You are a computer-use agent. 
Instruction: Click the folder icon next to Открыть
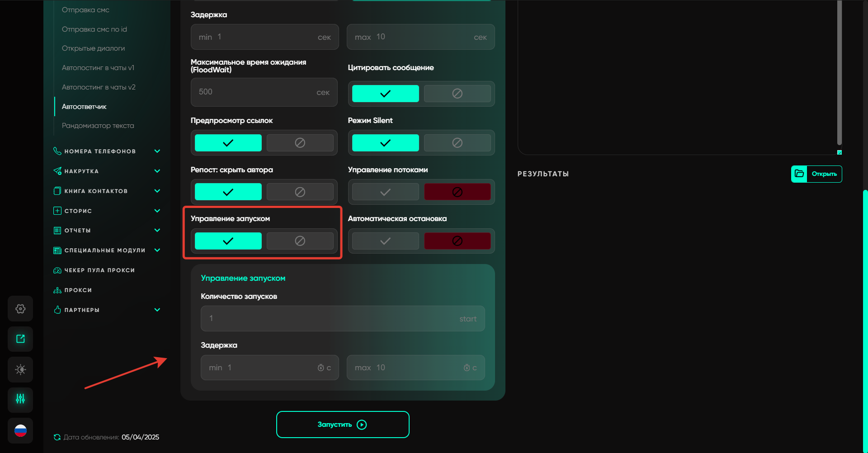[x=799, y=174]
